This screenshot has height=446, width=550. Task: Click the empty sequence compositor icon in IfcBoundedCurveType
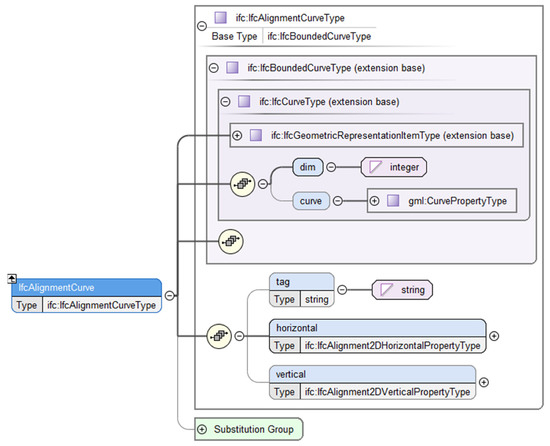[x=230, y=241]
